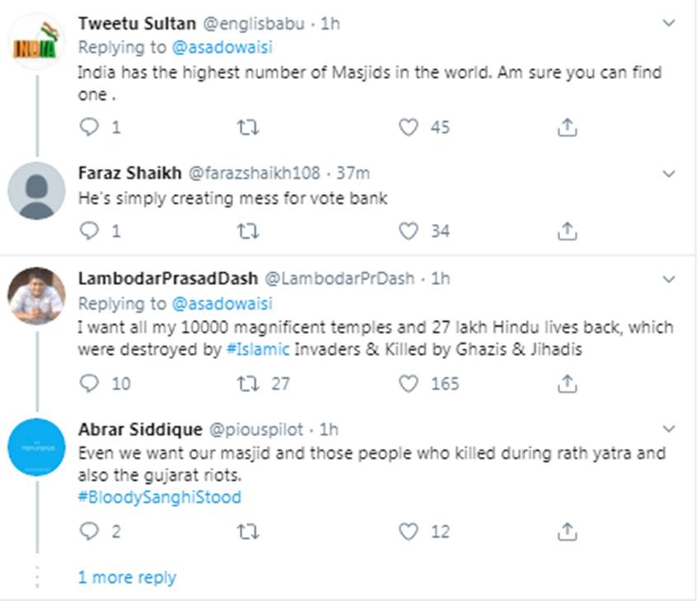Like Abrar Siddique's tweet
Image resolution: width=700 pixels, height=601 pixels.
[409, 531]
